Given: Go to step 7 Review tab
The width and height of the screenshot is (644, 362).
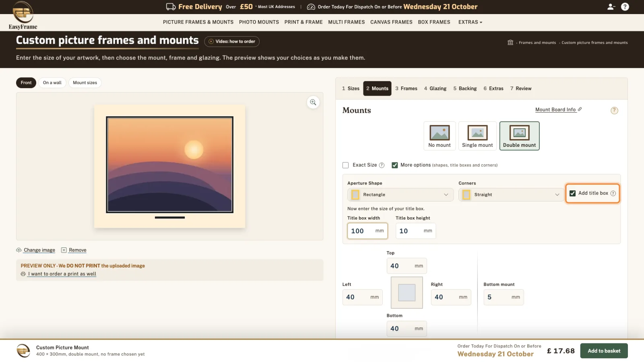Looking at the screenshot, I should [521, 88].
